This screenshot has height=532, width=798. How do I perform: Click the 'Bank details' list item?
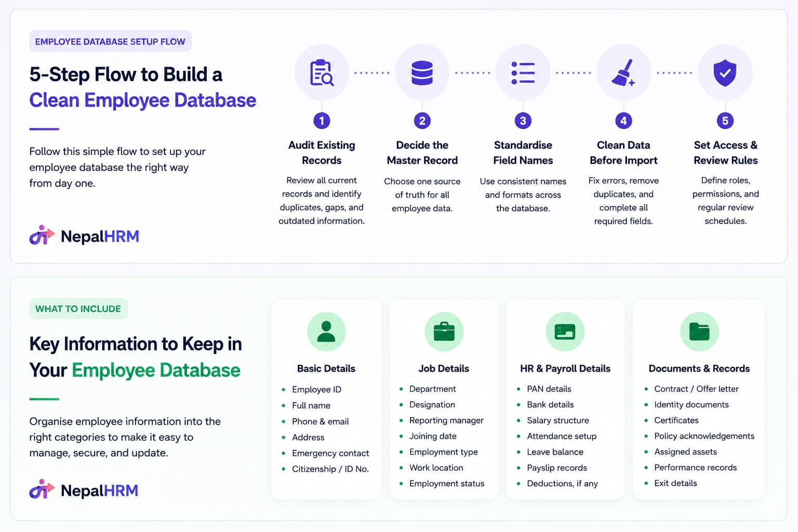[550, 404]
